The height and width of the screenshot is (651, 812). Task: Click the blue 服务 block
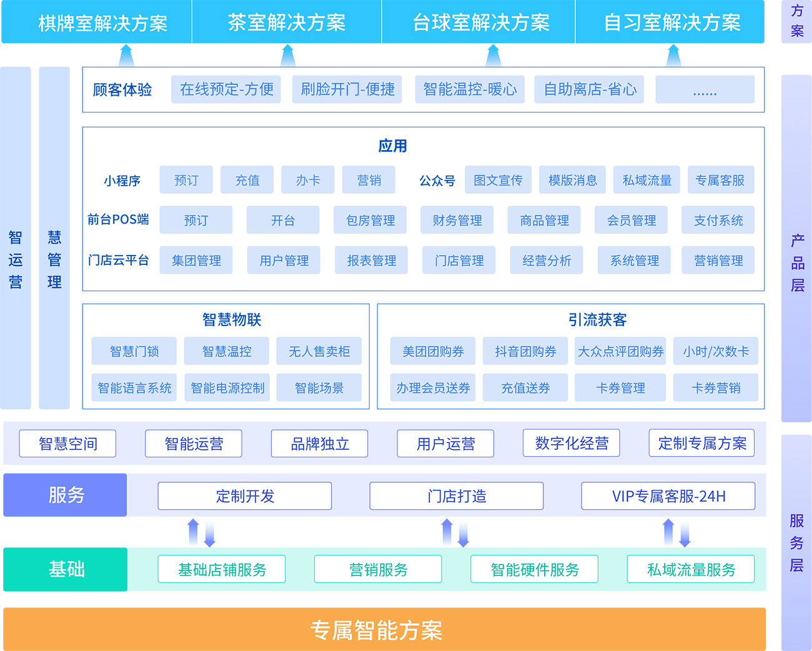(65, 495)
